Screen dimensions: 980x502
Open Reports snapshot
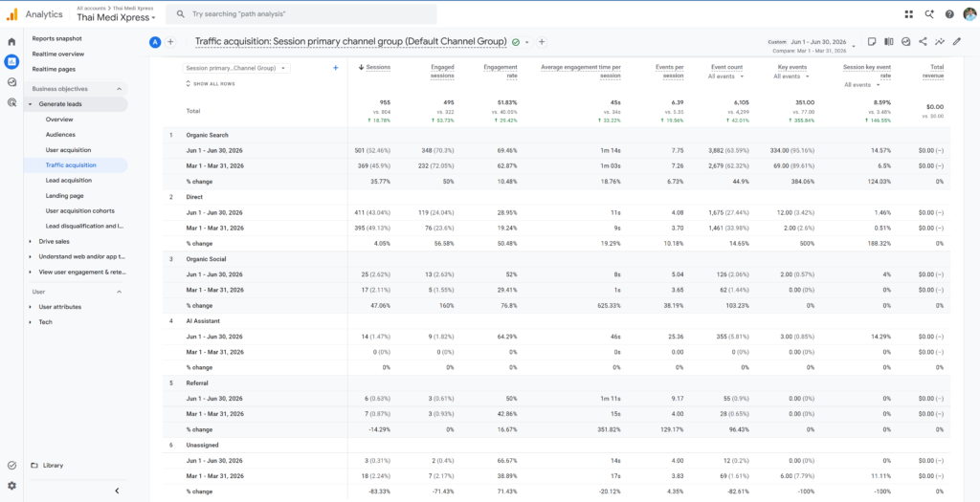[x=56, y=38]
